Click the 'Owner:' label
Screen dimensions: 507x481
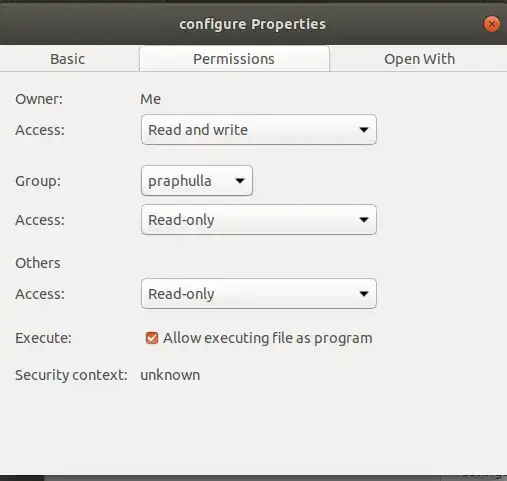pos(39,99)
